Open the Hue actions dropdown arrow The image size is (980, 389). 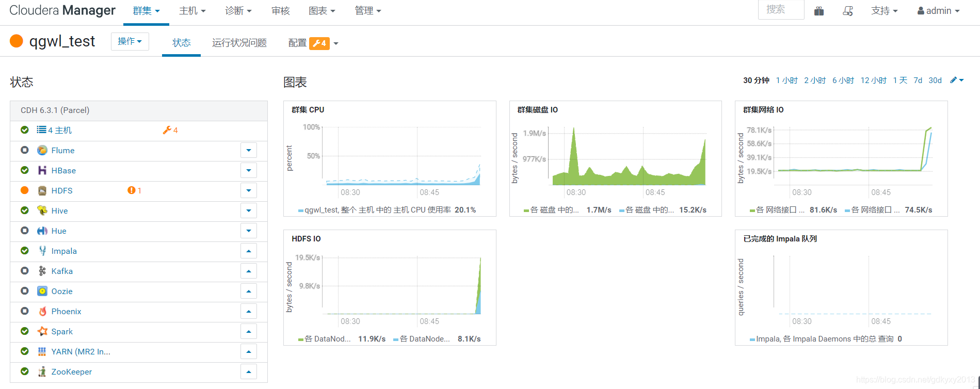(x=249, y=231)
